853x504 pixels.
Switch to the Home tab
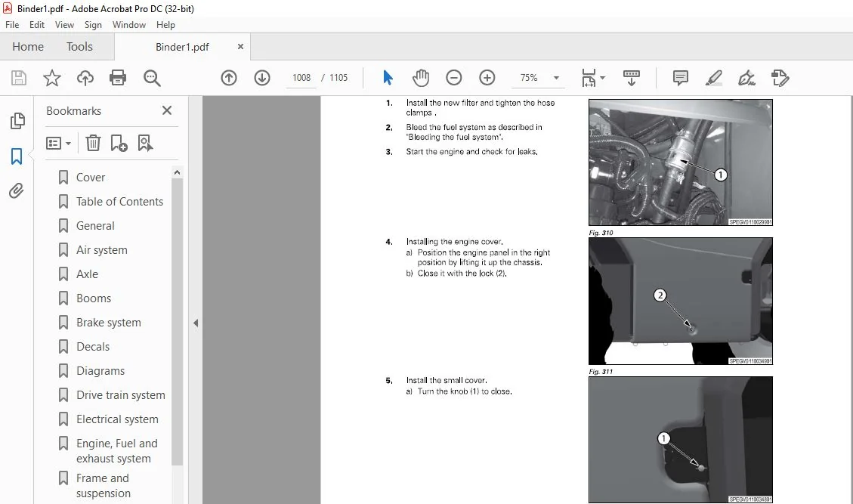28,47
